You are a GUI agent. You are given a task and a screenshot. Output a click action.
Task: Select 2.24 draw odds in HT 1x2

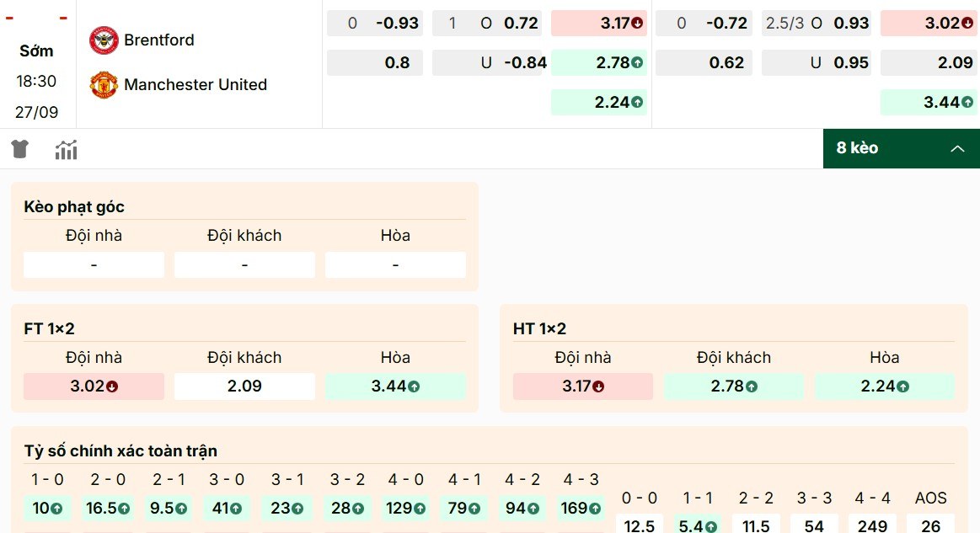click(884, 386)
